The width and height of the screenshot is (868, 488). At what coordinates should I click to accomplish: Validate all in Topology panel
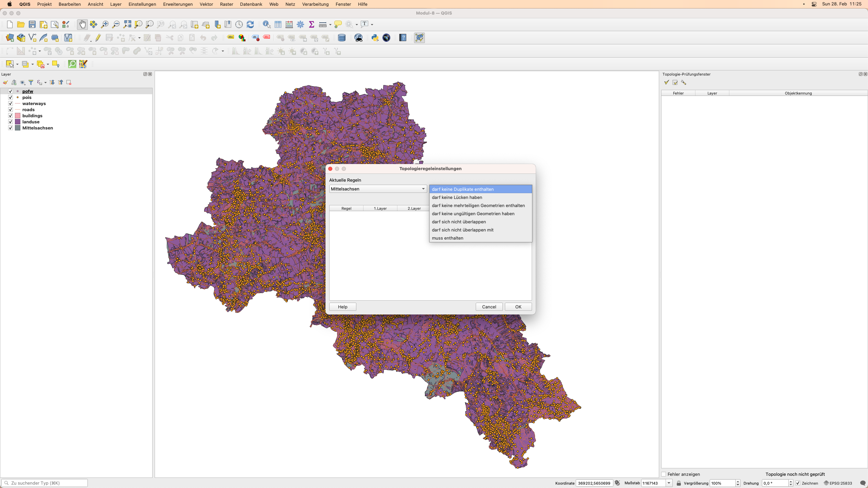pos(667,82)
